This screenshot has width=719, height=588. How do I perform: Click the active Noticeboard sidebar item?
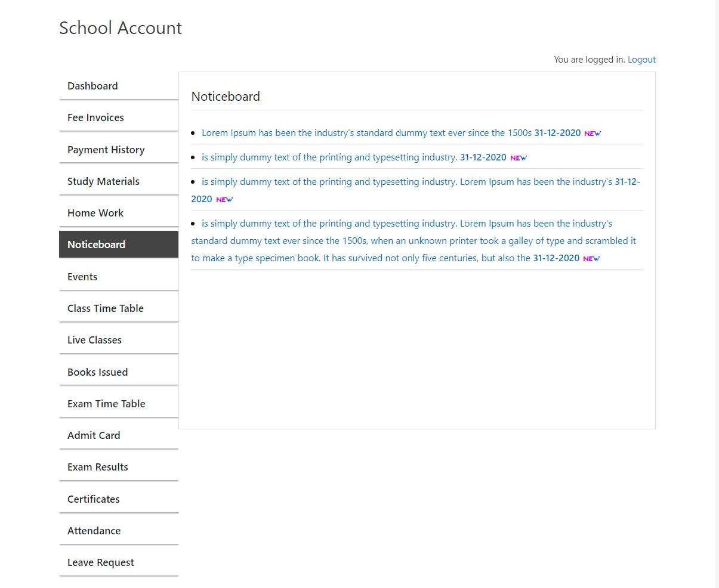tap(96, 245)
